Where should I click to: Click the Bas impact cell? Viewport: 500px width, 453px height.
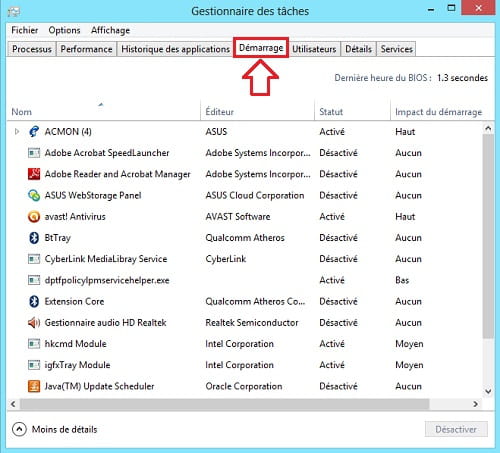pyautogui.click(x=402, y=280)
